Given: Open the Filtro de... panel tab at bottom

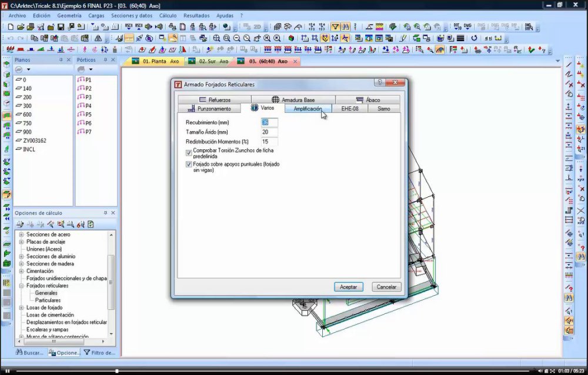Looking at the screenshot, I should pyautogui.click(x=99, y=353).
